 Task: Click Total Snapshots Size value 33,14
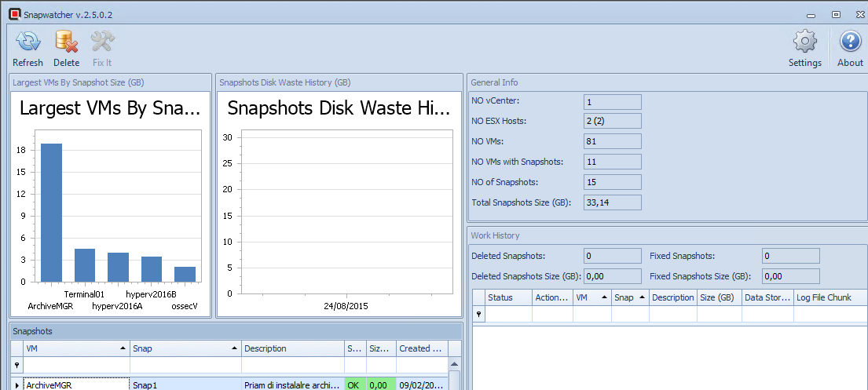613,202
